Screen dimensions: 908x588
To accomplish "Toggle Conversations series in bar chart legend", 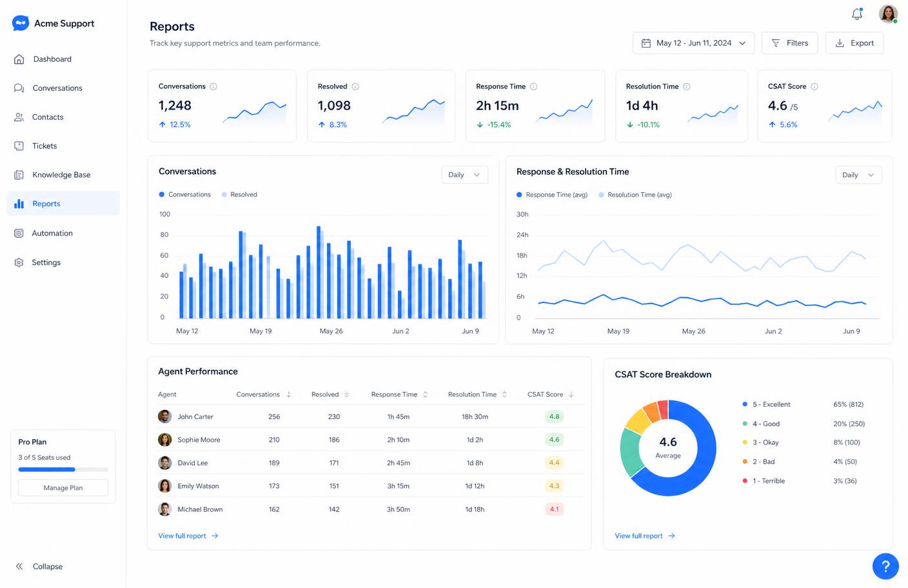I will (185, 195).
